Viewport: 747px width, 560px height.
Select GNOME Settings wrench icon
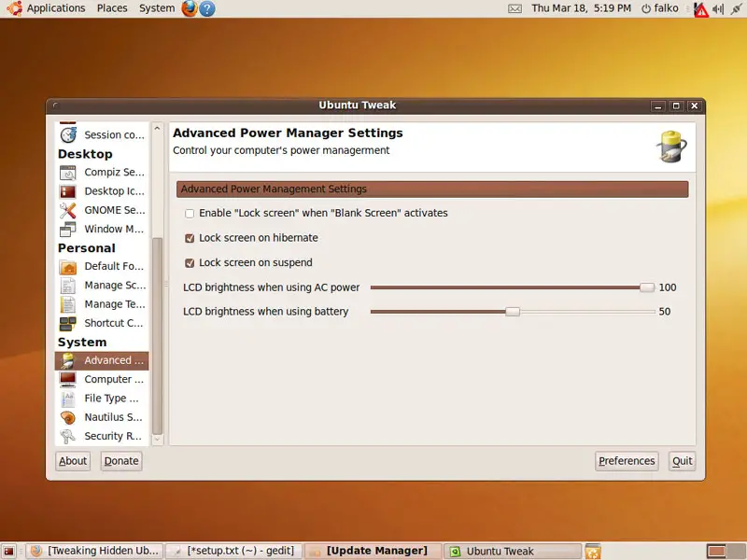(x=68, y=211)
